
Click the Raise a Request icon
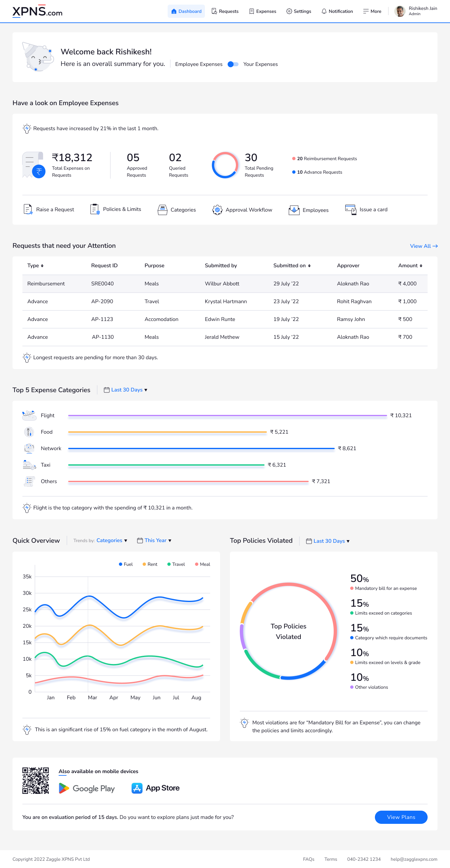(28, 209)
